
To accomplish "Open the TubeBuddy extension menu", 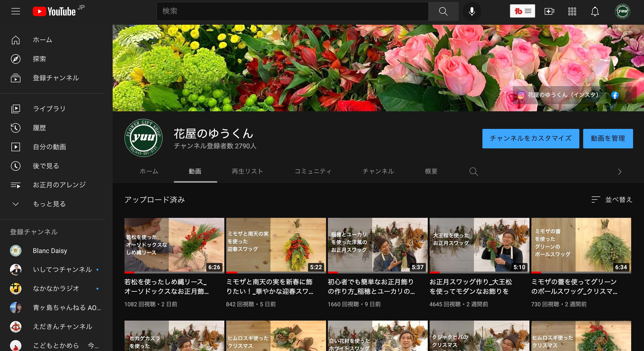I will tap(522, 11).
